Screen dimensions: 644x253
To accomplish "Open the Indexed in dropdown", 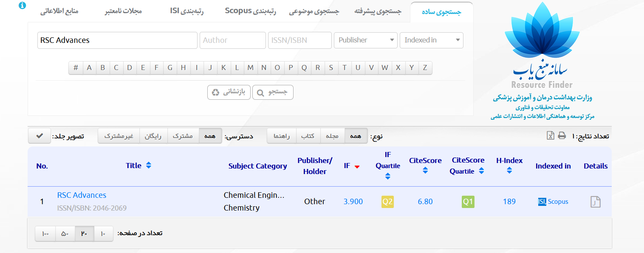I will point(432,40).
